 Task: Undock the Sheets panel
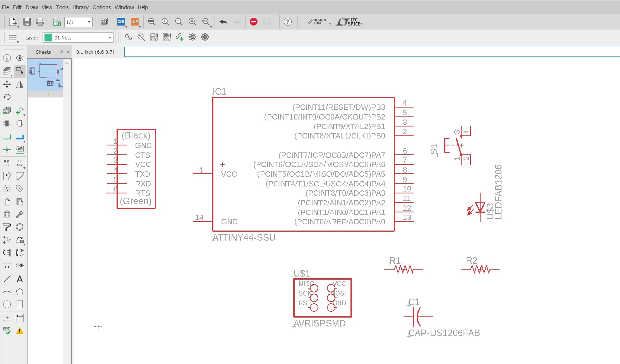coord(61,52)
